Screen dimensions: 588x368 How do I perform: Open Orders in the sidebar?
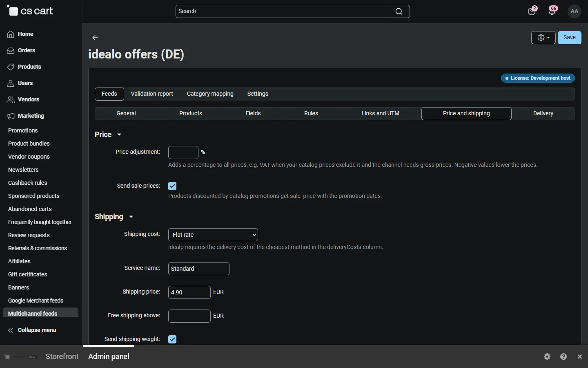click(21, 50)
